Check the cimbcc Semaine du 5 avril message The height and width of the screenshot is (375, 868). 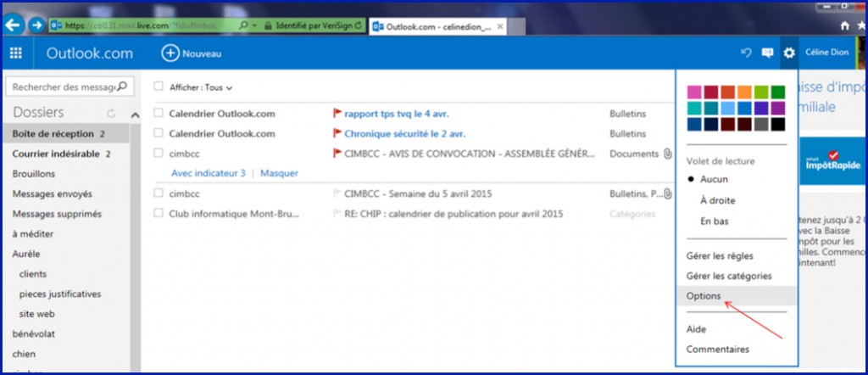click(159, 193)
